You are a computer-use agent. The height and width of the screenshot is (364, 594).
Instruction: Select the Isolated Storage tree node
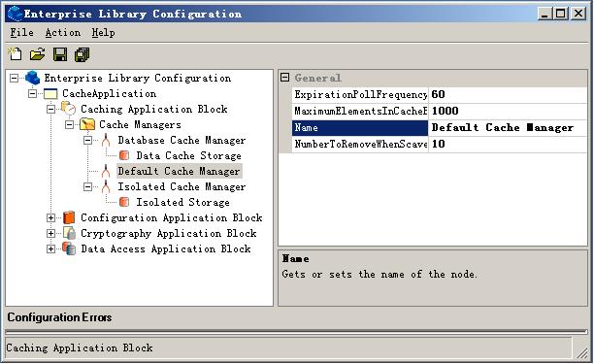click(x=182, y=202)
